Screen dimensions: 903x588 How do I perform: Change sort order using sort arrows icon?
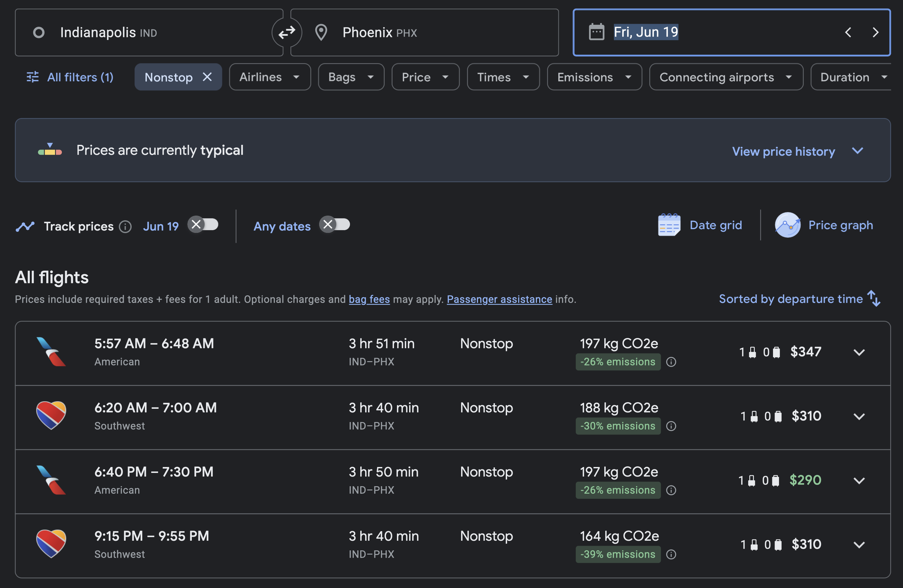(874, 299)
